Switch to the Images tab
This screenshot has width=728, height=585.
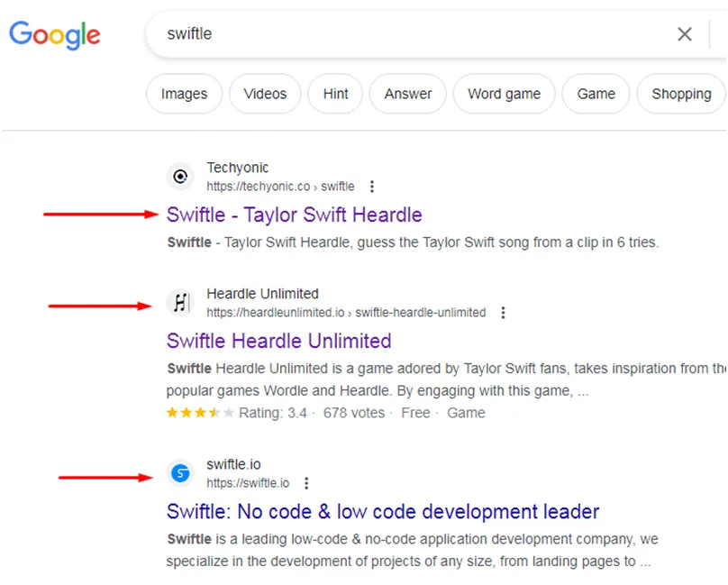184,94
